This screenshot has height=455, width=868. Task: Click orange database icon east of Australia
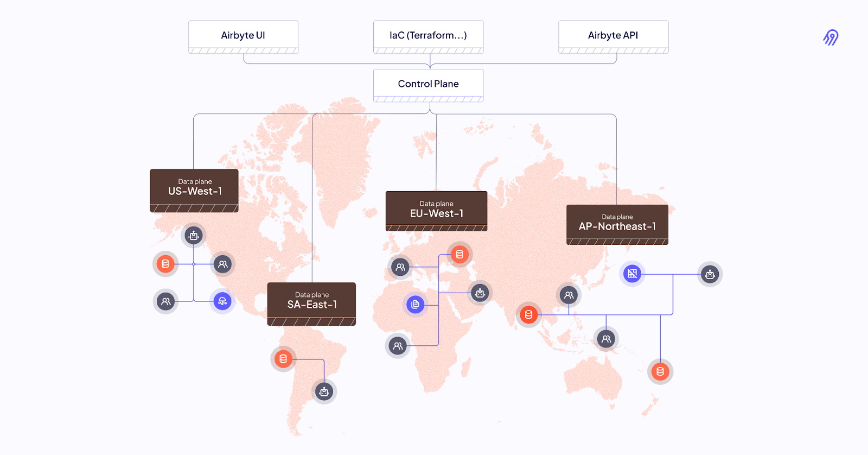[x=660, y=371]
